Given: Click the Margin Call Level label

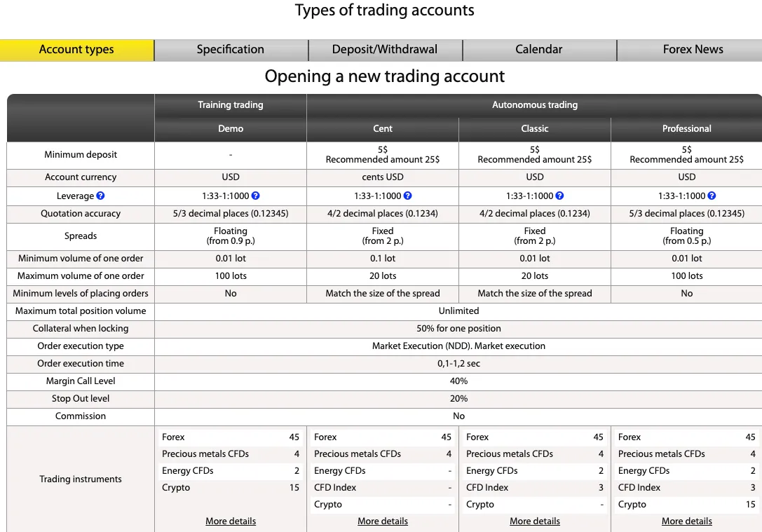Looking at the screenshot, I should pos(81,381).
